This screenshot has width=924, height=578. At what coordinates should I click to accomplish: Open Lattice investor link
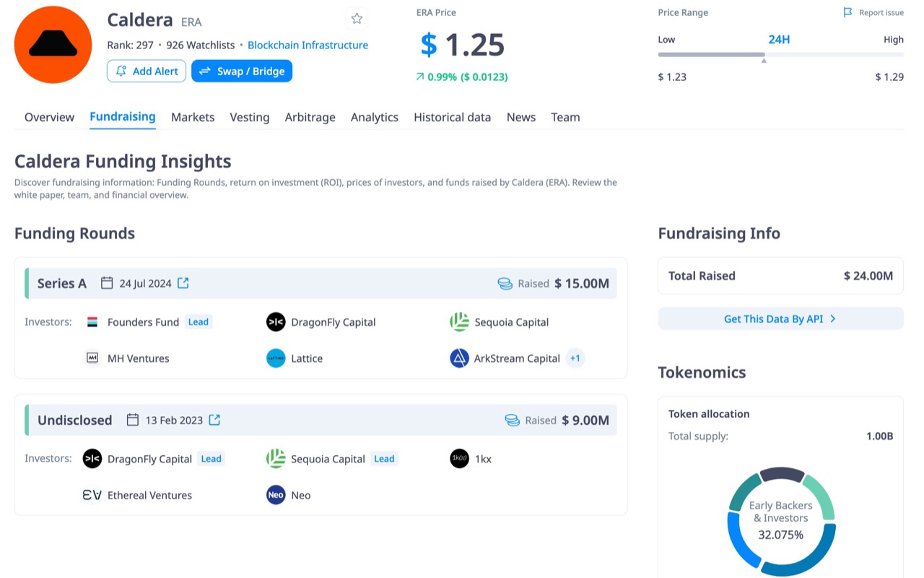307,358
